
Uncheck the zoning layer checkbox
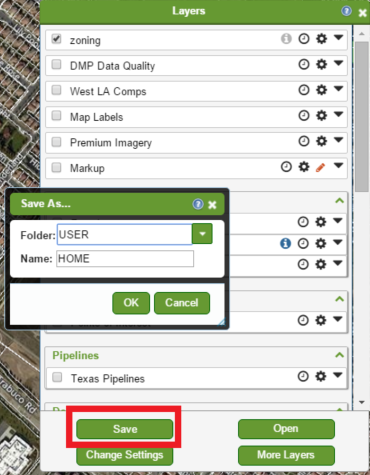pyautogui.click(x=56, y=39)
